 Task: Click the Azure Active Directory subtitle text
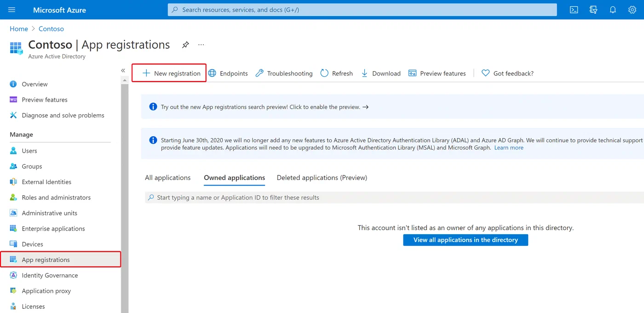click(x=57, y=57)
